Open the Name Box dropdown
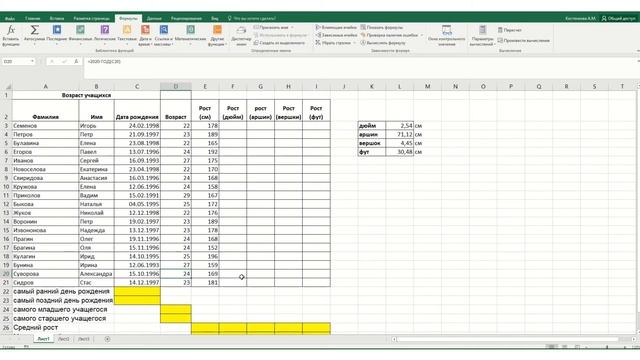 point(32,61)
